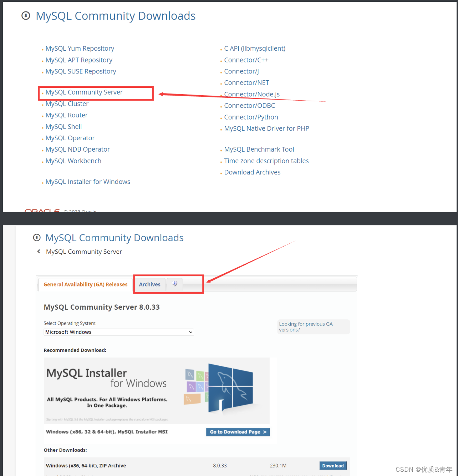Open the Time zone description tables link
The width and height of the screenshot is (458, 476).
coord(266,161)
